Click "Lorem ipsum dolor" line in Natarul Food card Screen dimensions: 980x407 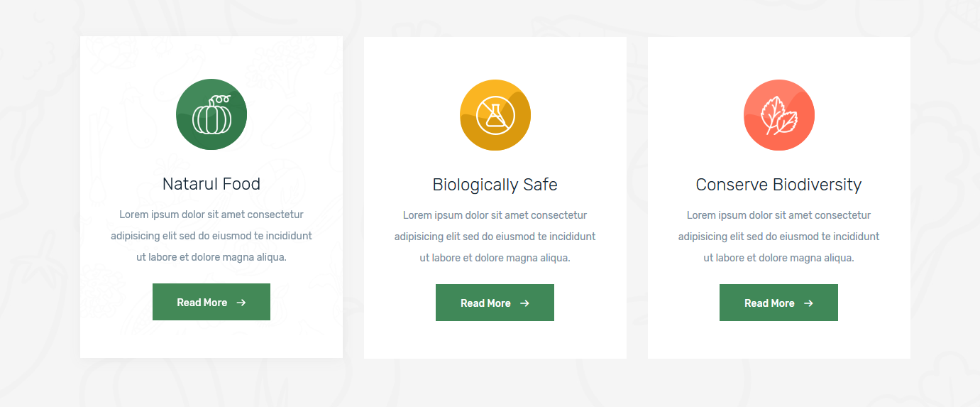(211, 215)
